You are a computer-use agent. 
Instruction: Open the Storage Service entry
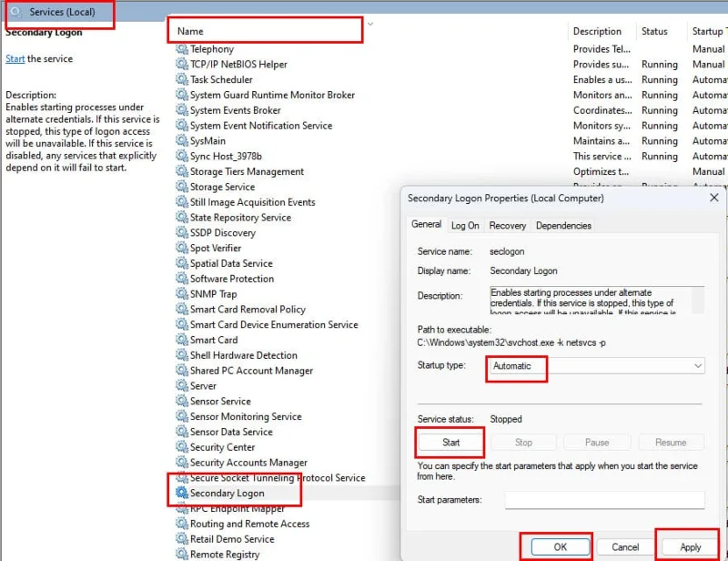point(216,187)
